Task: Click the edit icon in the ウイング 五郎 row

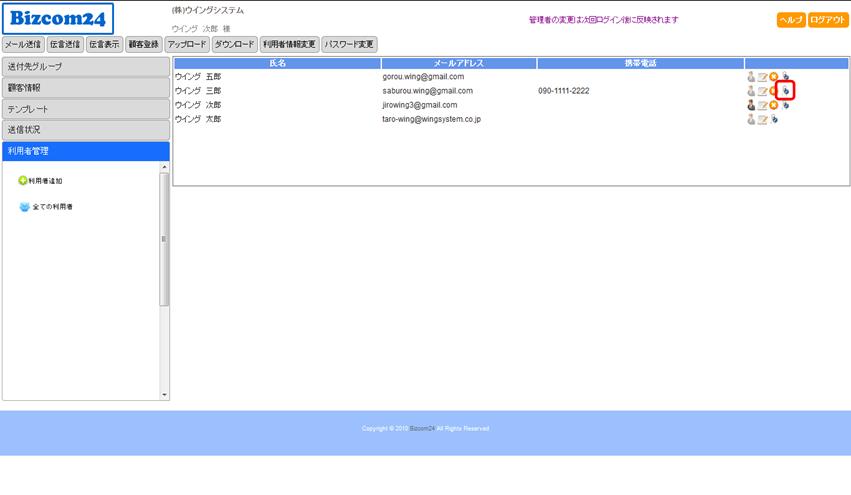Action: tap(762, 77)
